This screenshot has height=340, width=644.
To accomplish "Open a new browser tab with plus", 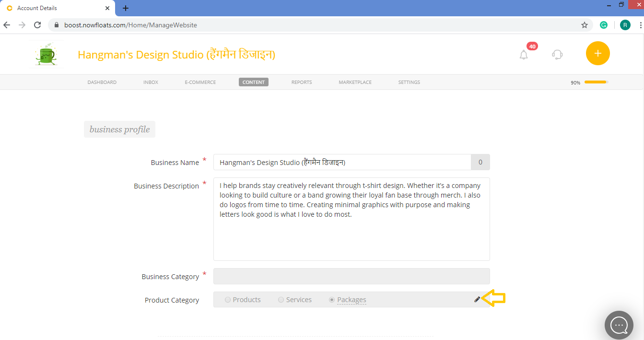I will 126,8.
